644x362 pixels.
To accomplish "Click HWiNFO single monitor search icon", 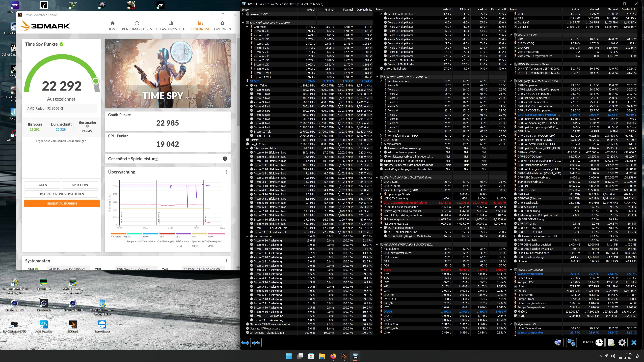I will coord(558,342).
